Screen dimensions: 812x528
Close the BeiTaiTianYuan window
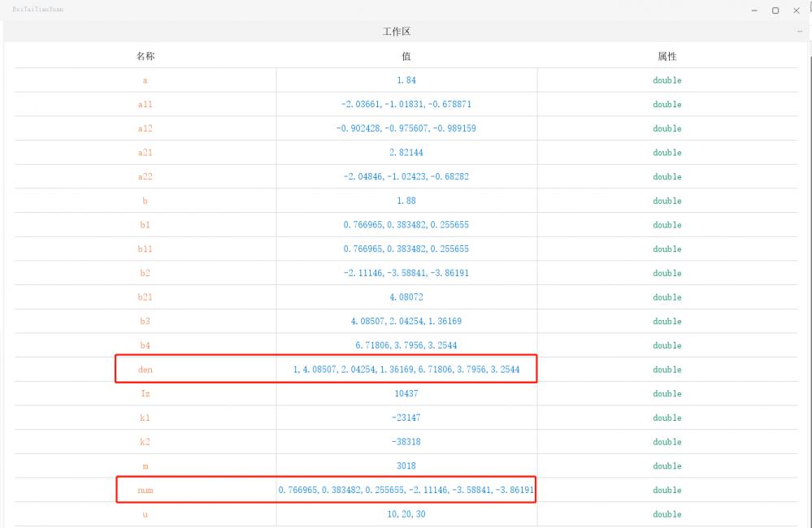click(x=797, y=10)
